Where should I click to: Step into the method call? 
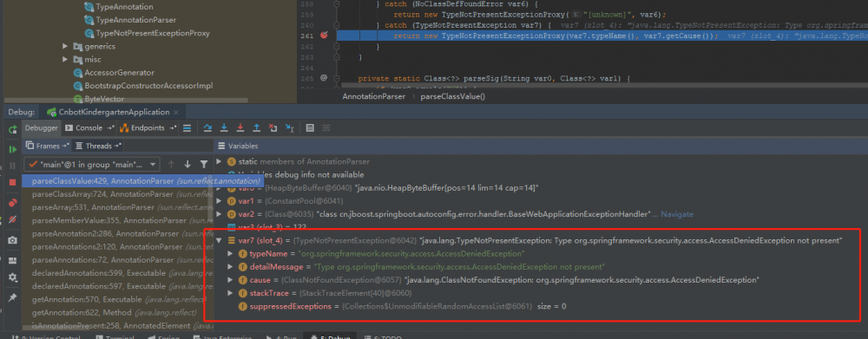pos(224,128)
